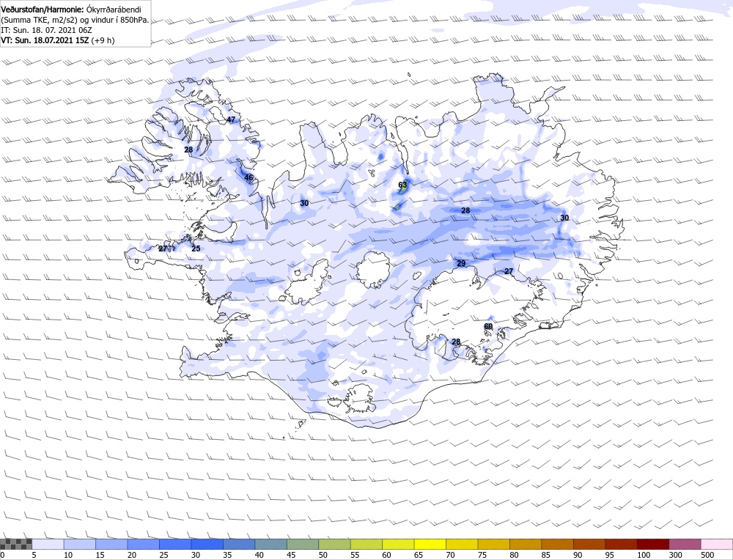Select the legend scale label '500'

(x=707, y=555)
